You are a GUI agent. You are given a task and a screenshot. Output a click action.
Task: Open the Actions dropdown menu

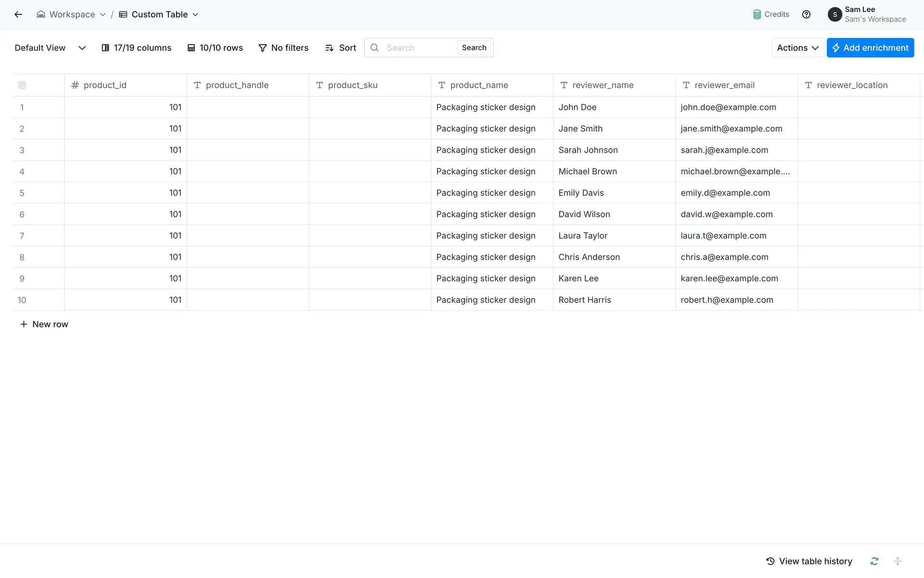797,48
